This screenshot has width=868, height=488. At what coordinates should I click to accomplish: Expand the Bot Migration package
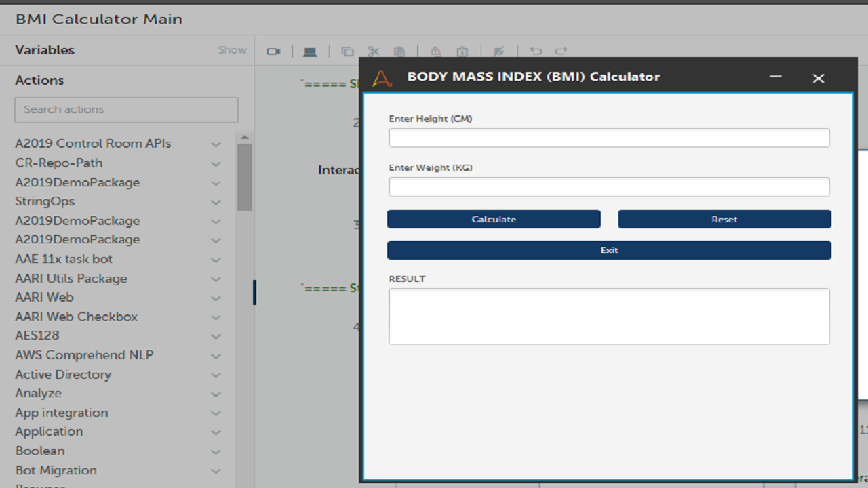pos(216,471)
